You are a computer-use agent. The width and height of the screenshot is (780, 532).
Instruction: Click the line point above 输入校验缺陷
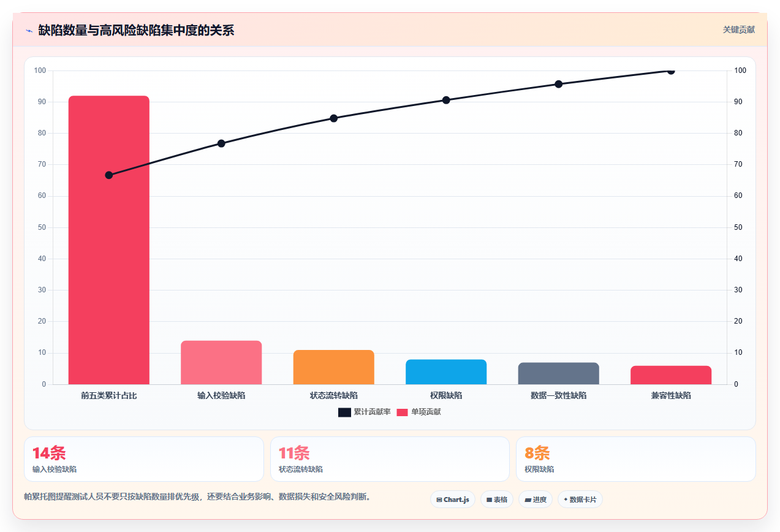pos(221,143)
